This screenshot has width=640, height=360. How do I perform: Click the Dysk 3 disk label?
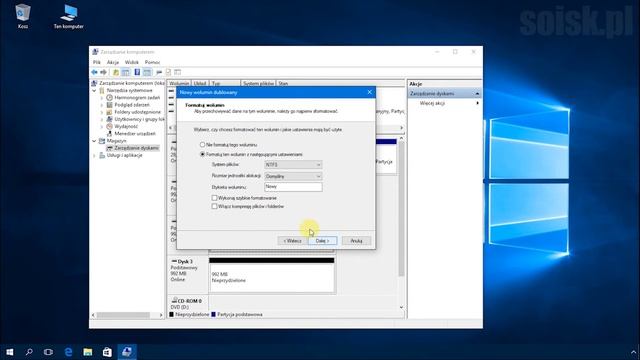[185, 261]
